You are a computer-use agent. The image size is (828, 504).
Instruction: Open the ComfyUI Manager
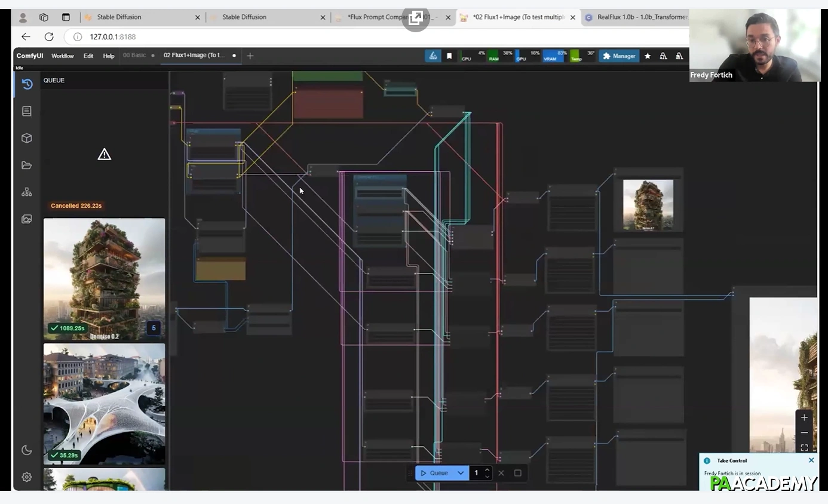[619, 56]
